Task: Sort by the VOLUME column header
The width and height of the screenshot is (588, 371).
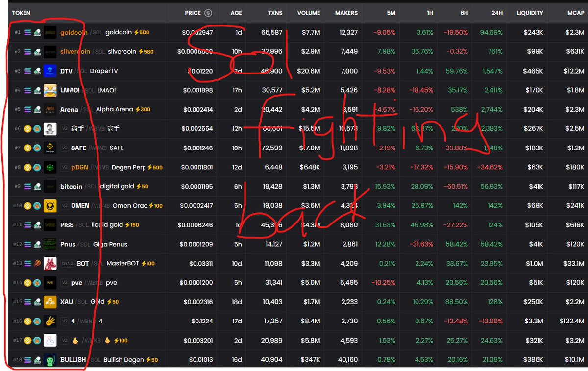Action: pos(309,13)
